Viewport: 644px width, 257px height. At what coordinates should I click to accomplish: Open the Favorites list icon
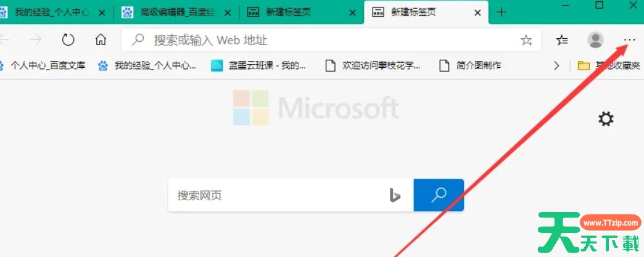pyautogui.click(x=562, y=40)
